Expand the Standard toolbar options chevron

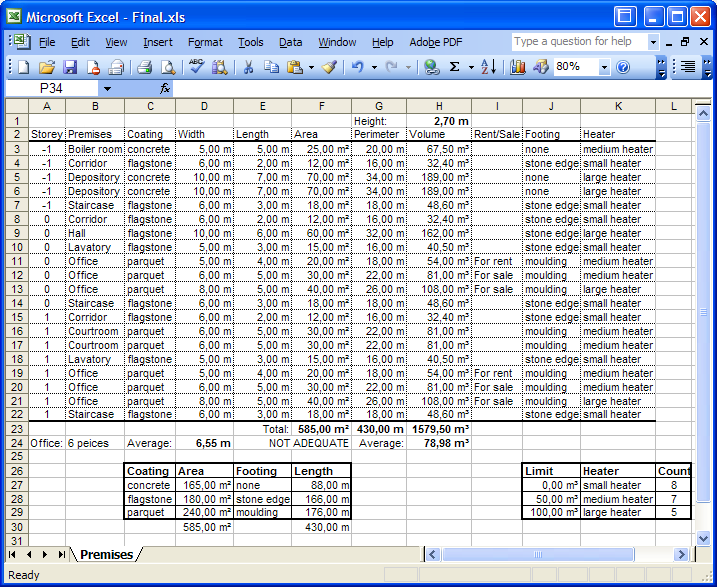pos(661,68)
